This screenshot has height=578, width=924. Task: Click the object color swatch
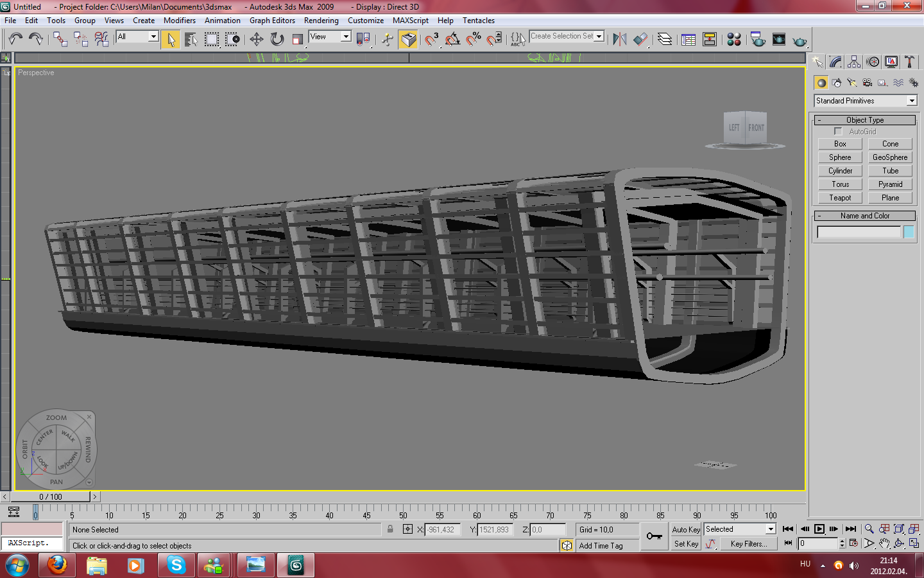coord(909,232)
